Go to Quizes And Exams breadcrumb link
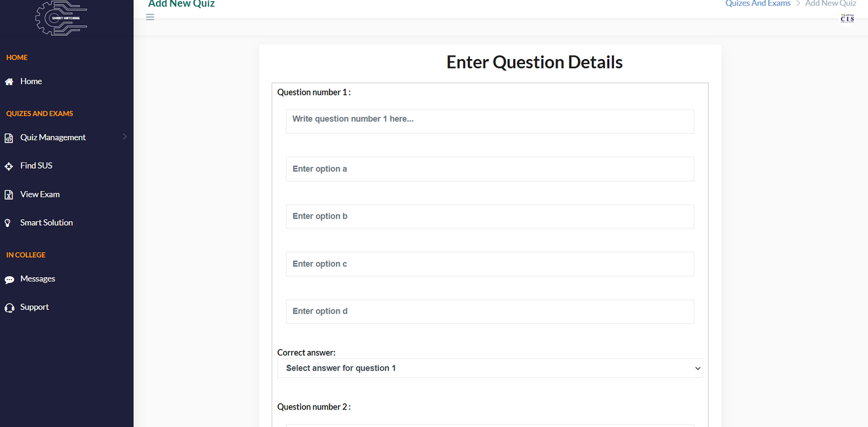This screenshot has height=427, width=868. point(758,4)
